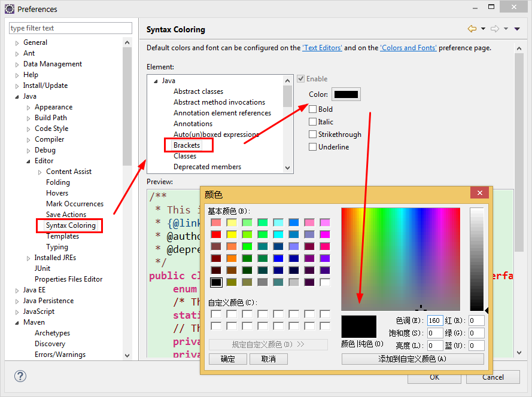Select Brackets in the element list
Image resolution: width=532 pixels, height=397 pixels.
click(x=187, y=145)
